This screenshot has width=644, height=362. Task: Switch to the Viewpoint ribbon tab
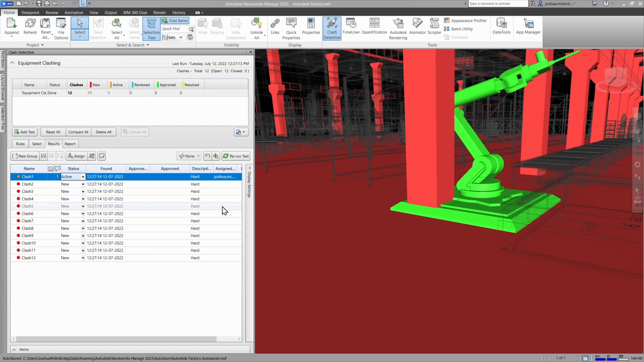(30, 12)
